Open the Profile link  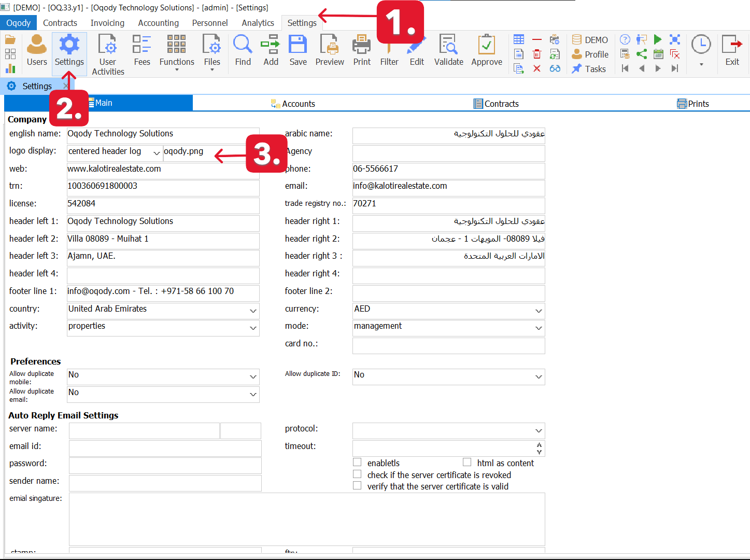pos(591,54)
